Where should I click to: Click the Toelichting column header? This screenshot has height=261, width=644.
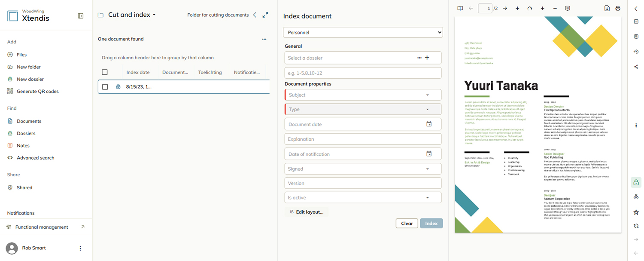point(210,72)
